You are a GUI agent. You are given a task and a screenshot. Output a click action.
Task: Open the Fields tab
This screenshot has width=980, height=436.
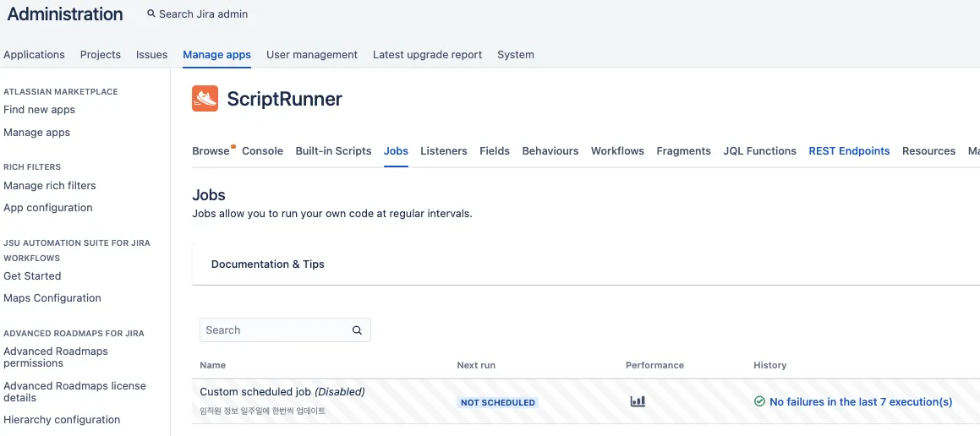(x=495, y=150)
